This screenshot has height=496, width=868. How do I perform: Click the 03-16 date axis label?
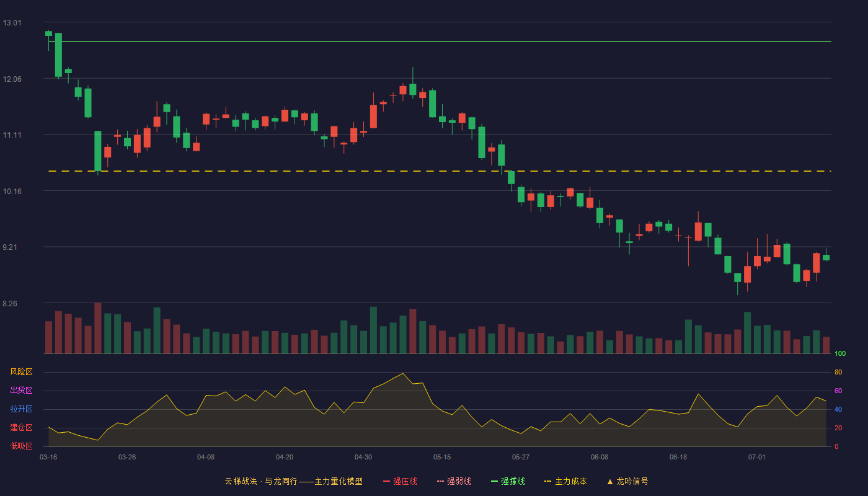coord(48,457)
